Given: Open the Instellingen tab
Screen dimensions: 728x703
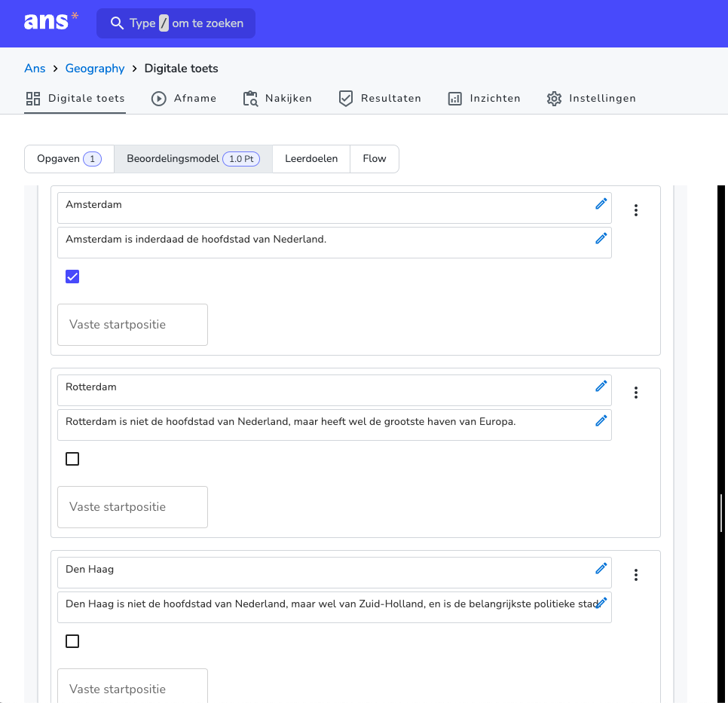Looking at the screenshot, I should [591, 99].
